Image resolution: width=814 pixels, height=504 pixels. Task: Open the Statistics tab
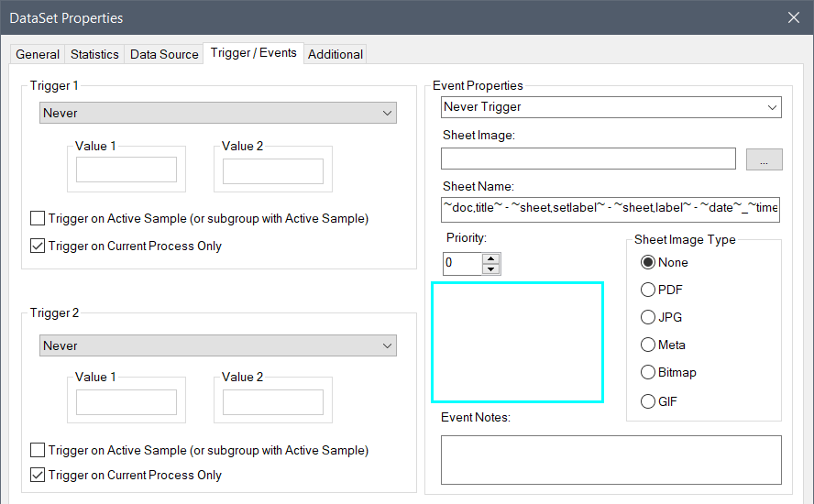coord(94,54)
